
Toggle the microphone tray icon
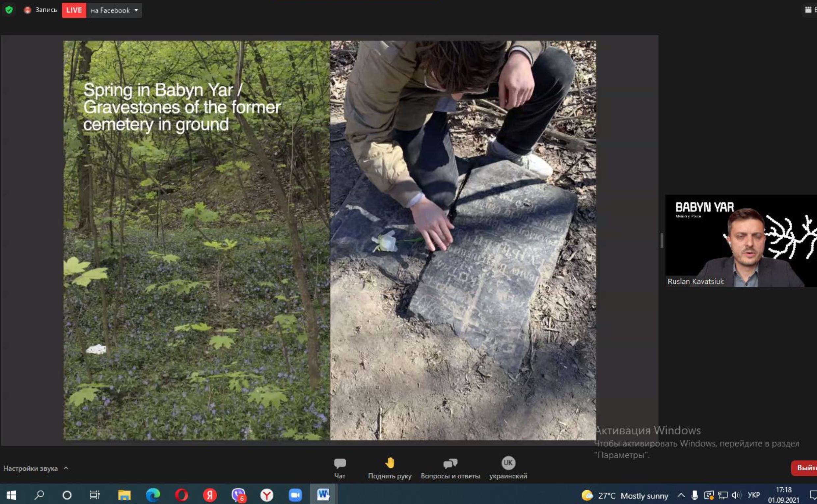695,495
